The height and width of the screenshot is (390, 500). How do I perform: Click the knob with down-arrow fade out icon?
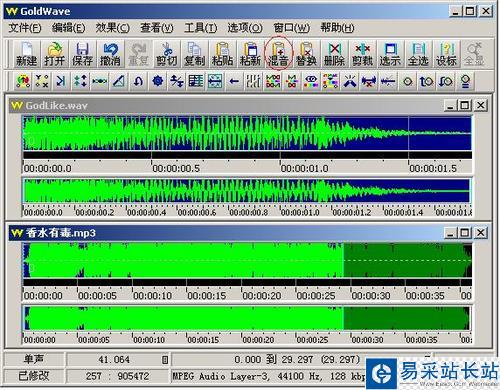(446, 81)
